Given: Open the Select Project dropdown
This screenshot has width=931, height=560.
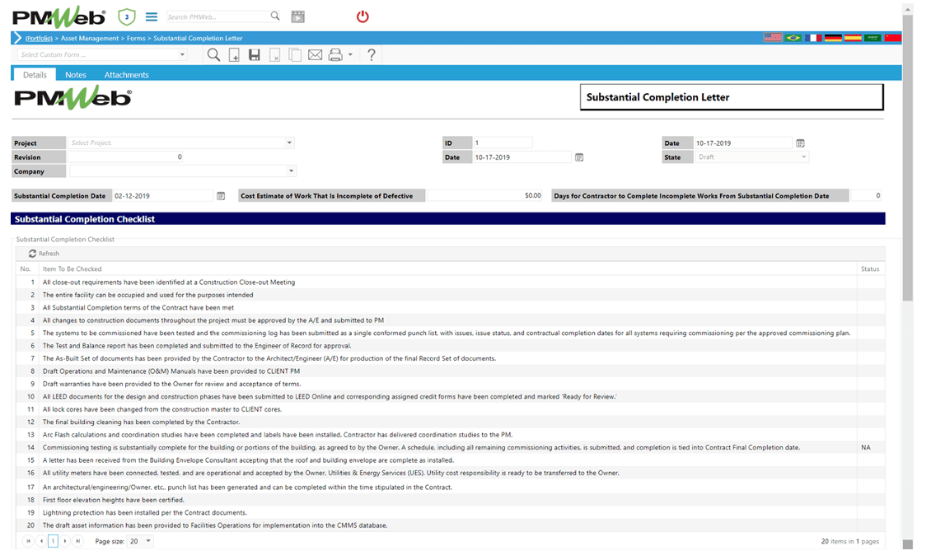Looking at the screenshot, I should [x=289, y=143].
